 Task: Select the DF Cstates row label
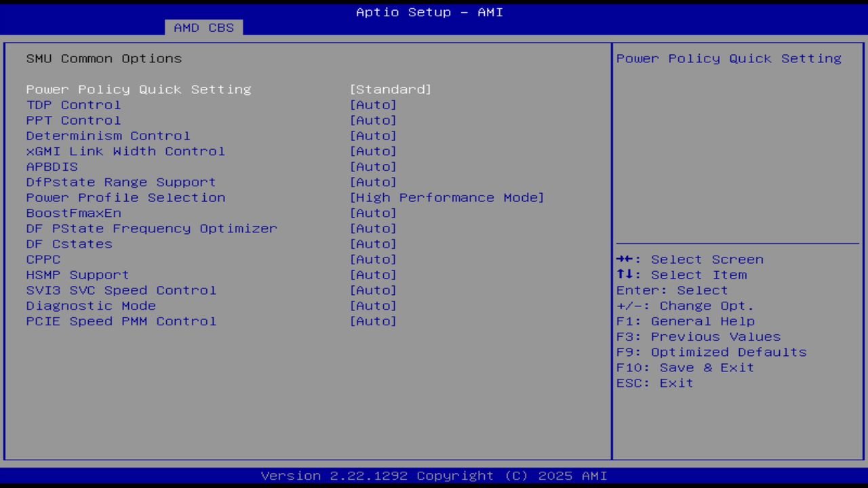pyautogui.click(x=69, y=244)
